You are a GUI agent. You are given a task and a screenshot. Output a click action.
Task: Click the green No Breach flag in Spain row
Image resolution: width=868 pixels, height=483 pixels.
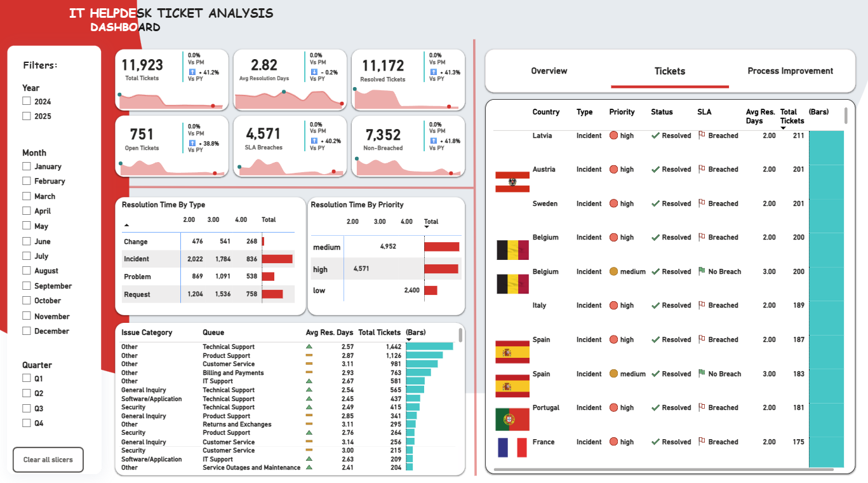click(x=702, y=374)
